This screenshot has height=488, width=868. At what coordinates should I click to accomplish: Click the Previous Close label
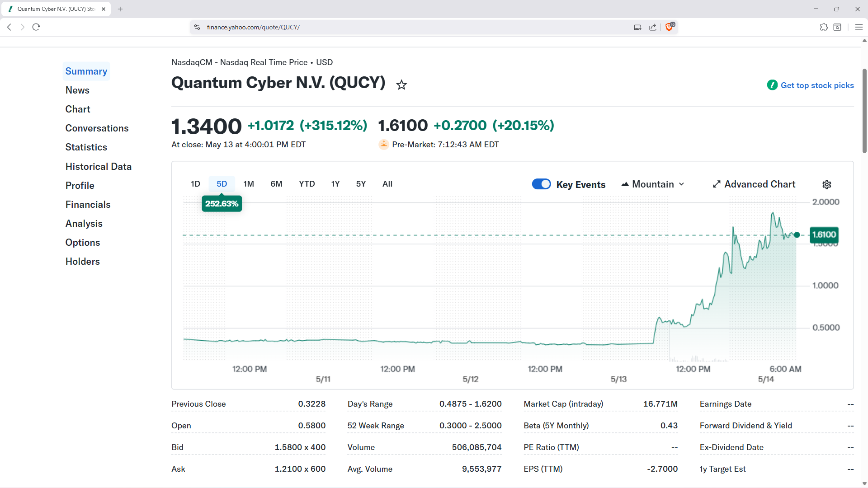coord(198,404)
